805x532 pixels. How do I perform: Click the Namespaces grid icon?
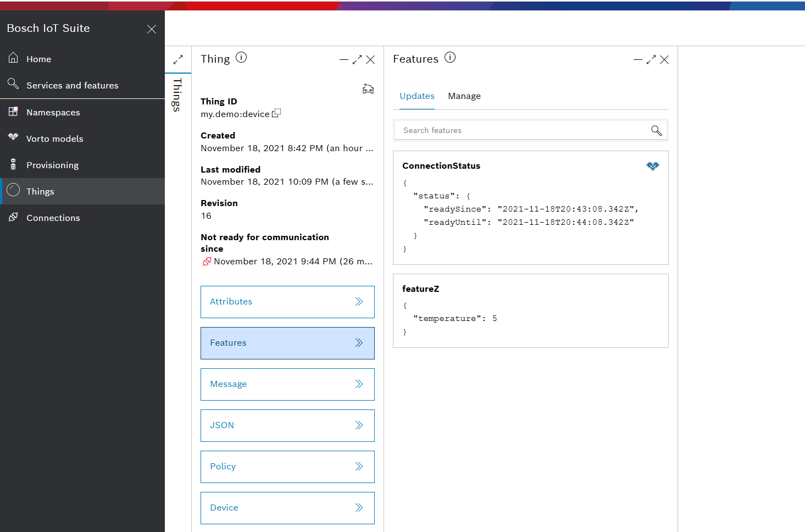point(13,112)
